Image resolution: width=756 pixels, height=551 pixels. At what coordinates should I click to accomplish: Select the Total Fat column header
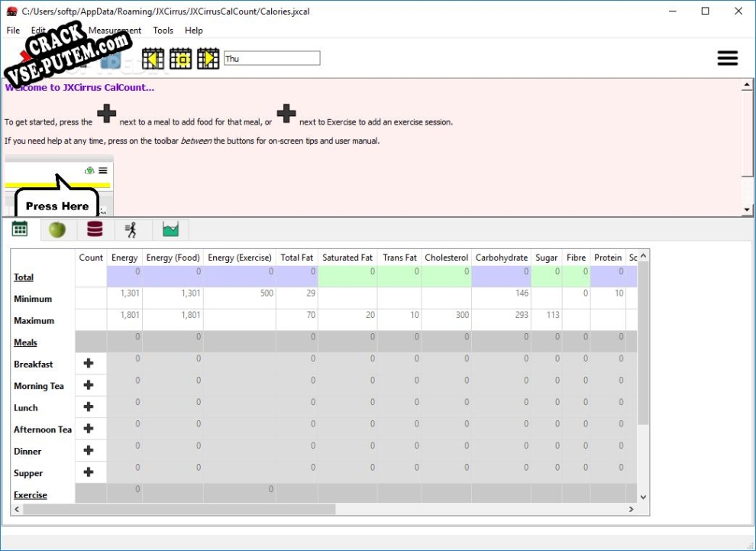pyautogui.click(x=297, y=258)
